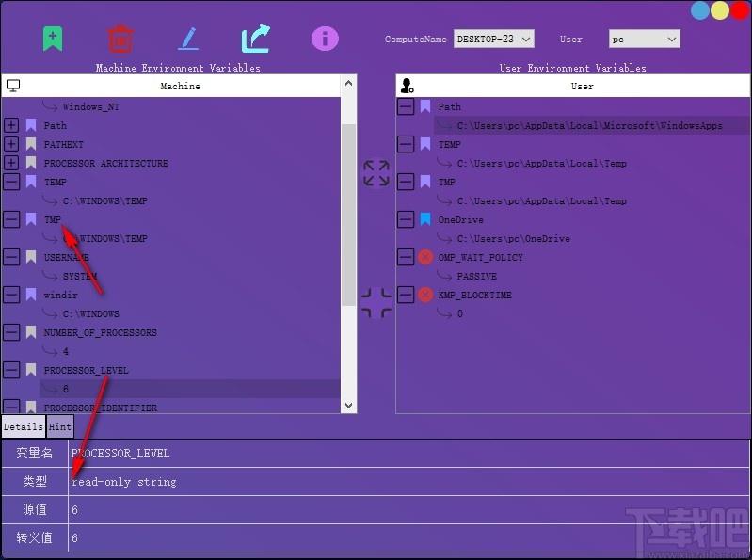Click red error icon beside KMP_BLOCKTIME
The image size is (752, 560).
click(x=425, y=295)
